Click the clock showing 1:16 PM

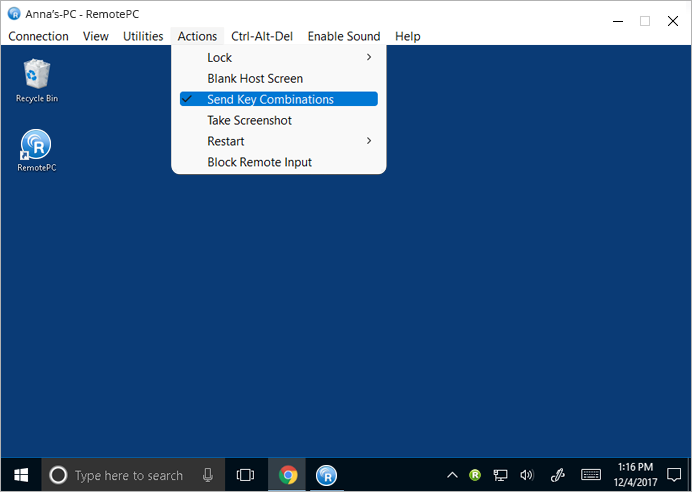(x=635, y=467)
